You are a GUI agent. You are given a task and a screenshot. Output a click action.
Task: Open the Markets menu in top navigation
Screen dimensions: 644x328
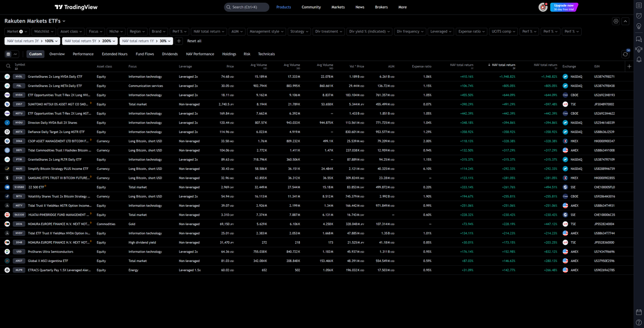click(x=338, y=7)
